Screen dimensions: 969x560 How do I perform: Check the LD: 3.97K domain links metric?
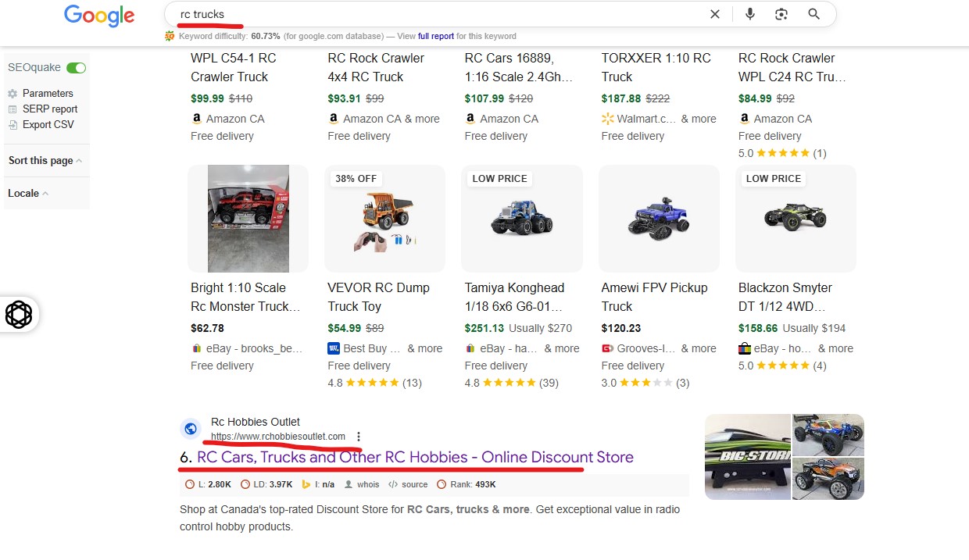tap(266, 484)
